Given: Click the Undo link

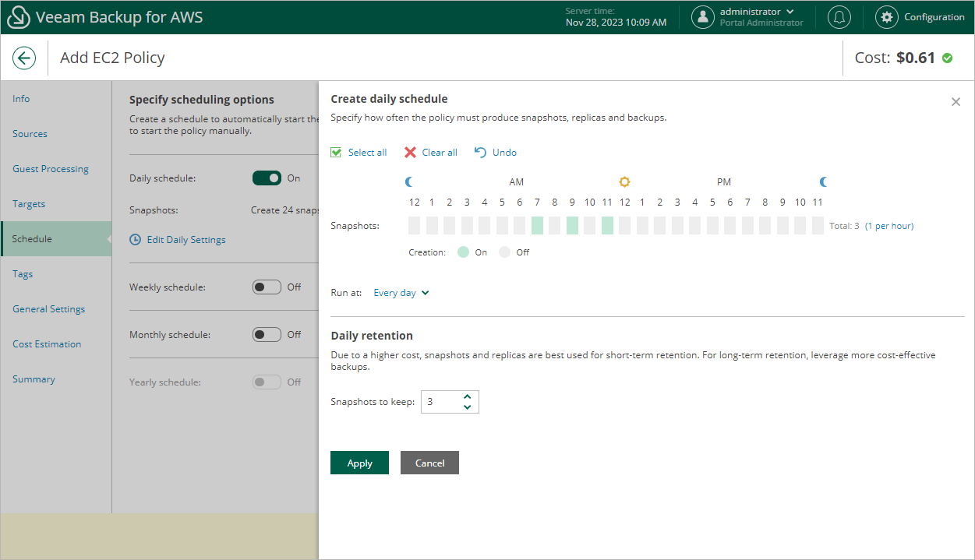Looking at the screenshot, I should tap(504, 153).
